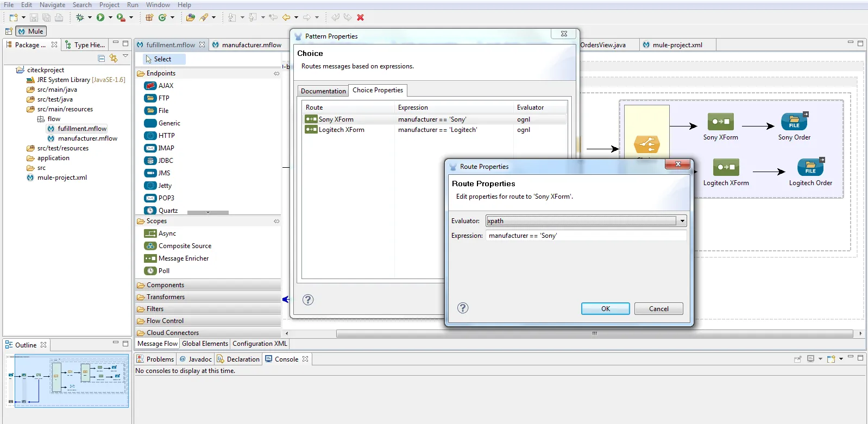Open the Run button dropdown arrow

[x=110, y=17]
